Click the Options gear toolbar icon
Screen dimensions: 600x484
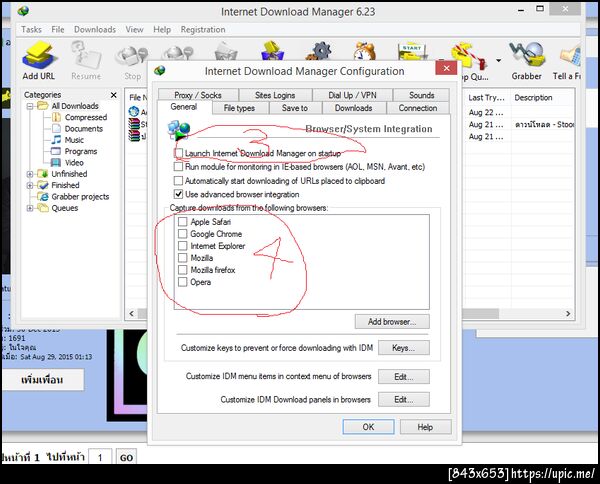tap(320, 51)
